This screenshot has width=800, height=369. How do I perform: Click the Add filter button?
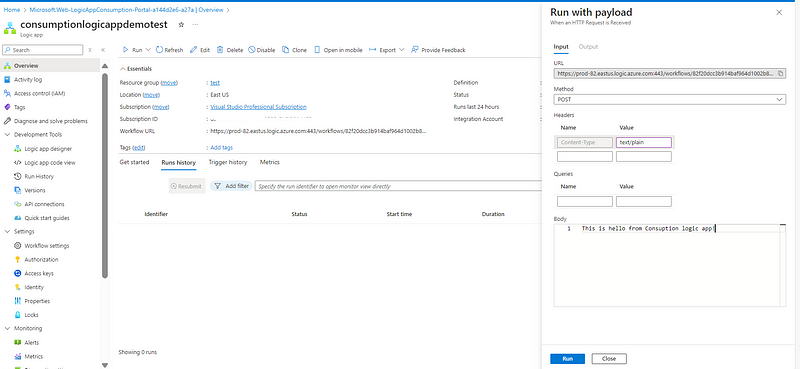click(x=231, y=186)
